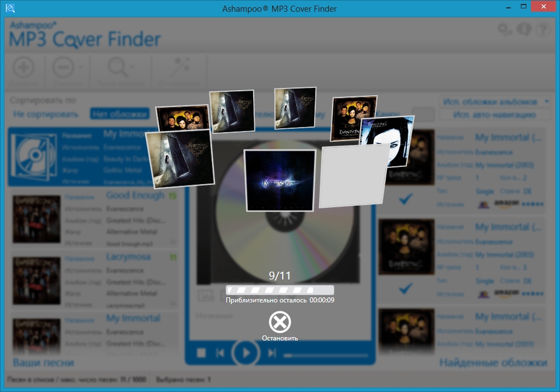Toggle the Исп. авто-навигацию option
This screenshot has width=560, height=392.
[494, 115]
